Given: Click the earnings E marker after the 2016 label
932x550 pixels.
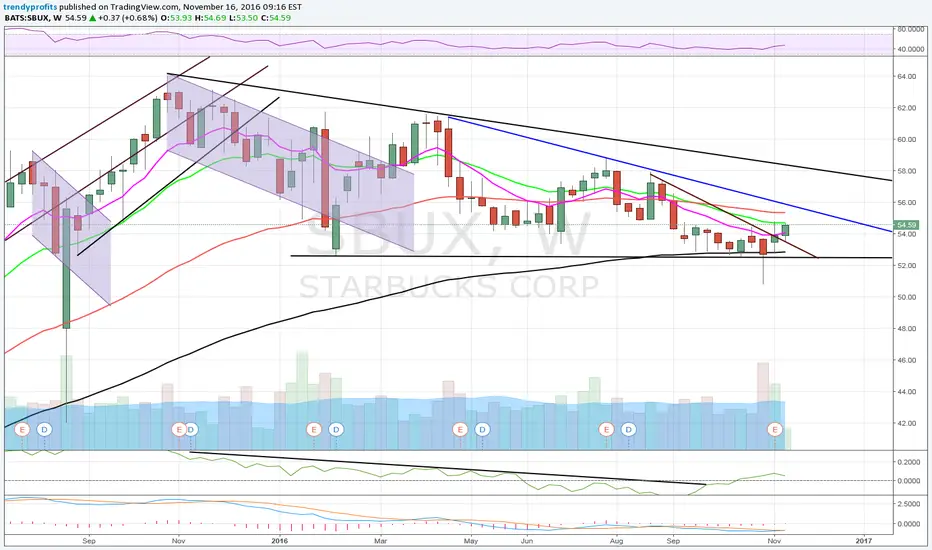Looking at the screenshot, I should (313, 429).
